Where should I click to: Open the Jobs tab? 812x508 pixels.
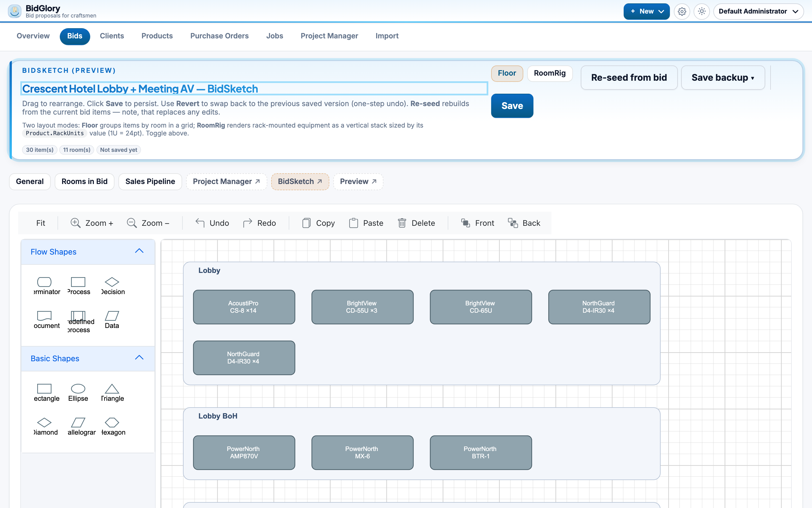click(x=274, y=36)
